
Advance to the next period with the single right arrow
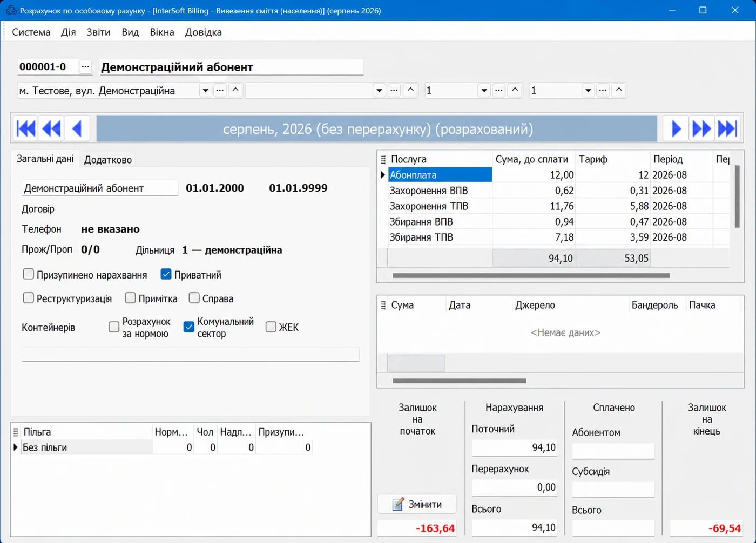[676, 129]
